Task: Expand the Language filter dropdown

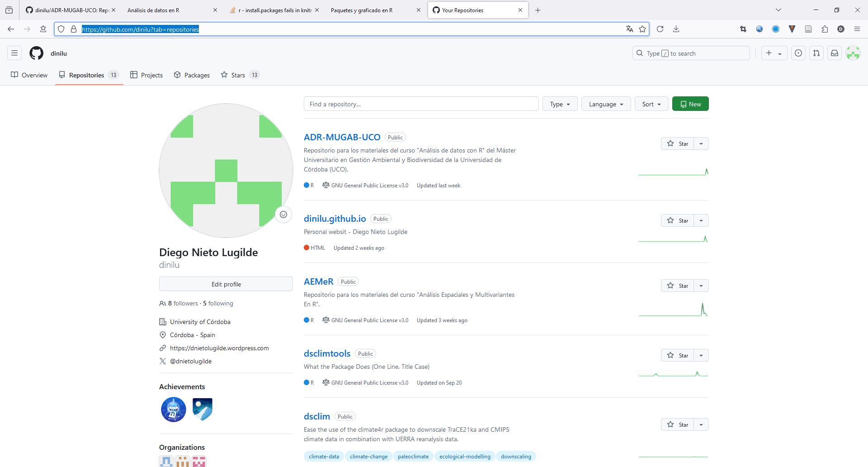Action: 606,104
